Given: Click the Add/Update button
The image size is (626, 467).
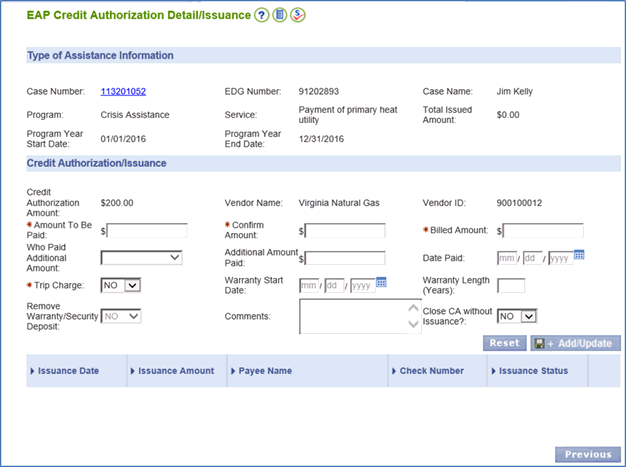Looking at the screenshot, I should pyautogui.click(x=575, y=343).
